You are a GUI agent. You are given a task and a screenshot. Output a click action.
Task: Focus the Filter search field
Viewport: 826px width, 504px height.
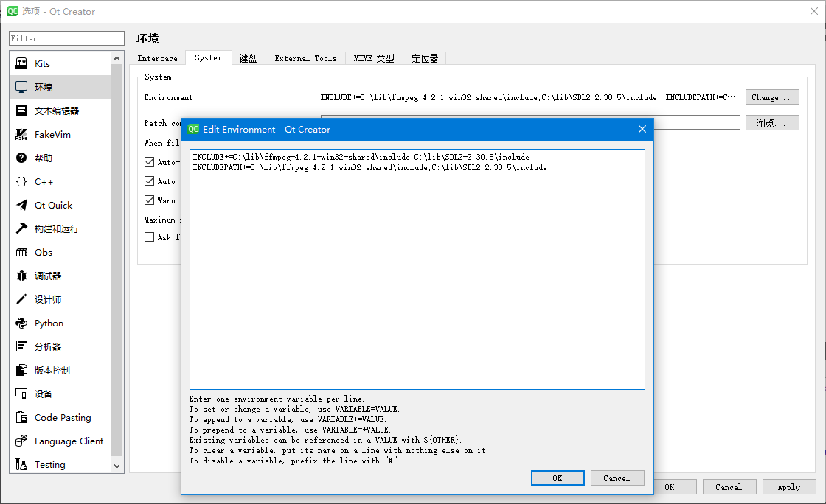click(x=66, y=38)
